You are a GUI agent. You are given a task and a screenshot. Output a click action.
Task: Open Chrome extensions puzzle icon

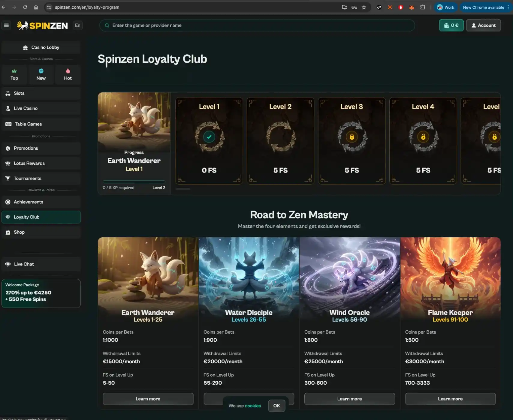pyautogui.click(x=423, y=7)
